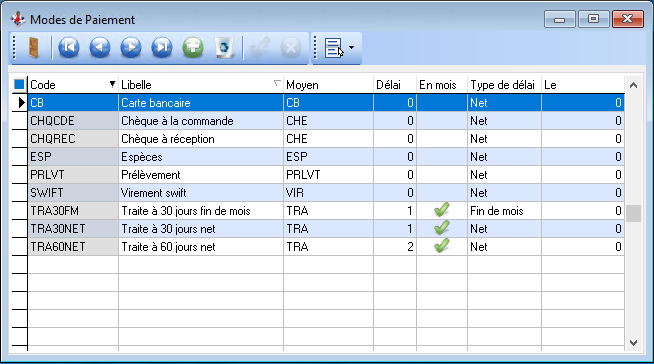Viewport: 654px width, 364px height.
Task: Click the vertical scrollbar thumb
Action: [633, 213]
